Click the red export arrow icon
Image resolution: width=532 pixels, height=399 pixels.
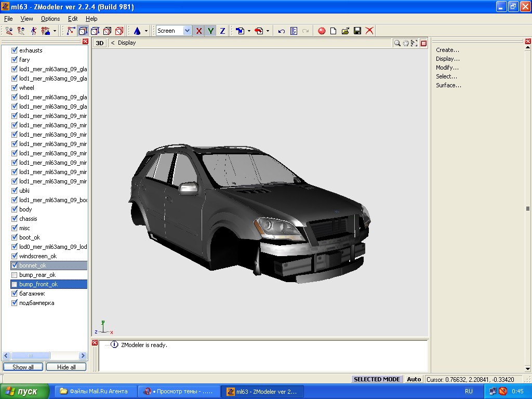(259, 31)
